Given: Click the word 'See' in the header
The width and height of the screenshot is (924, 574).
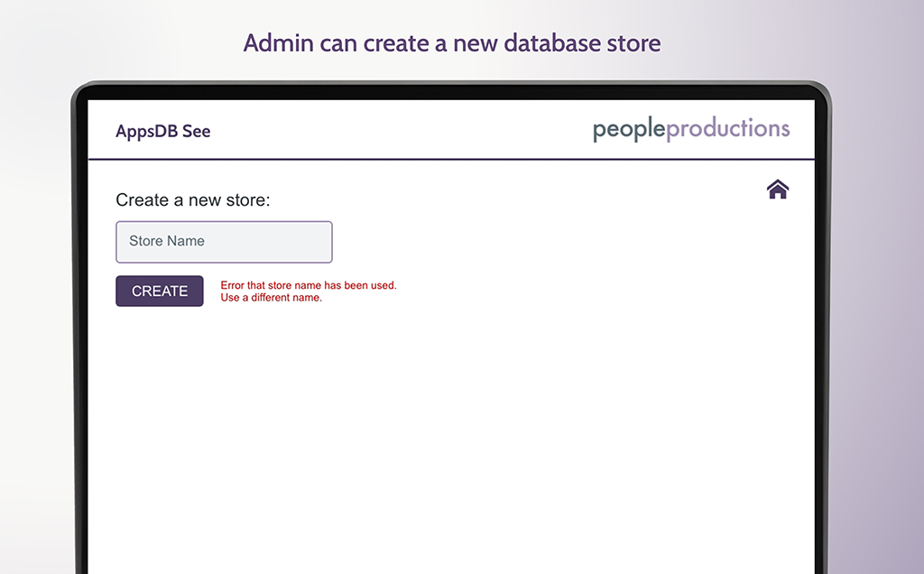Looking at the screenshot, I should click(x=197, y=131).
